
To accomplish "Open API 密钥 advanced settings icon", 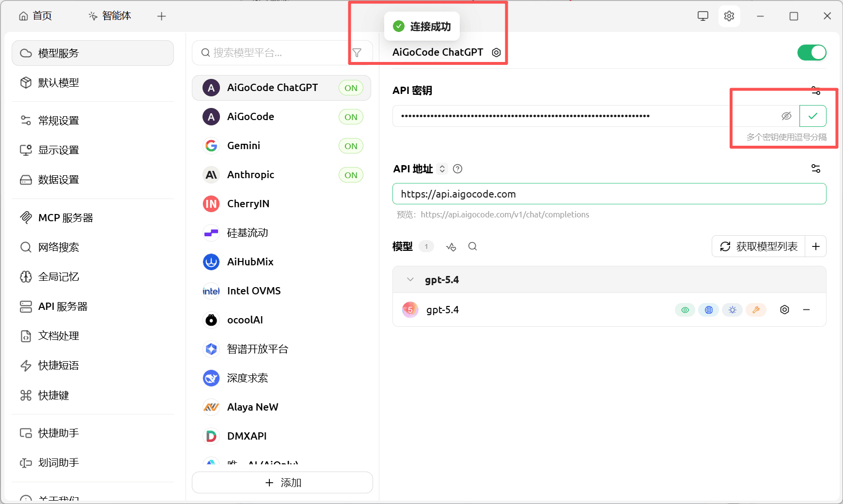I will click(816, 91).
